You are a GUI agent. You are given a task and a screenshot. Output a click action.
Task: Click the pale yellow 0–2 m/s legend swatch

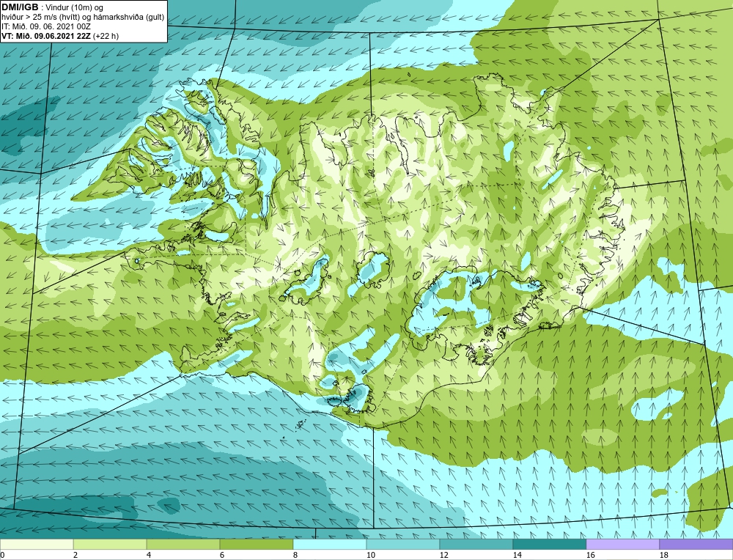click(37, 544)
